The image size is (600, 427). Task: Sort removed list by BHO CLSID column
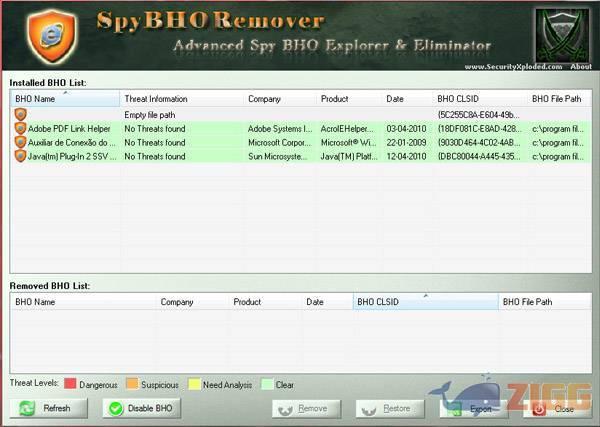click(x=425, y=302)
